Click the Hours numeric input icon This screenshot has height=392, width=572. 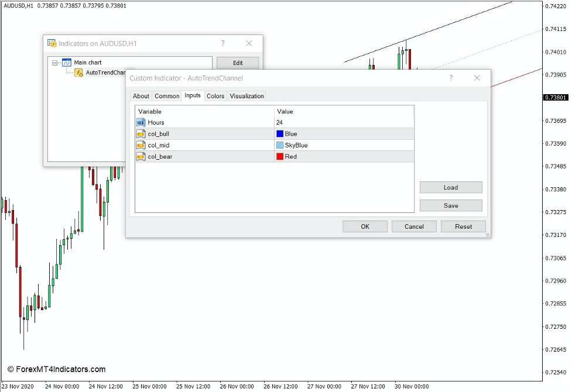pyautogui.click(x=141, y=122)
